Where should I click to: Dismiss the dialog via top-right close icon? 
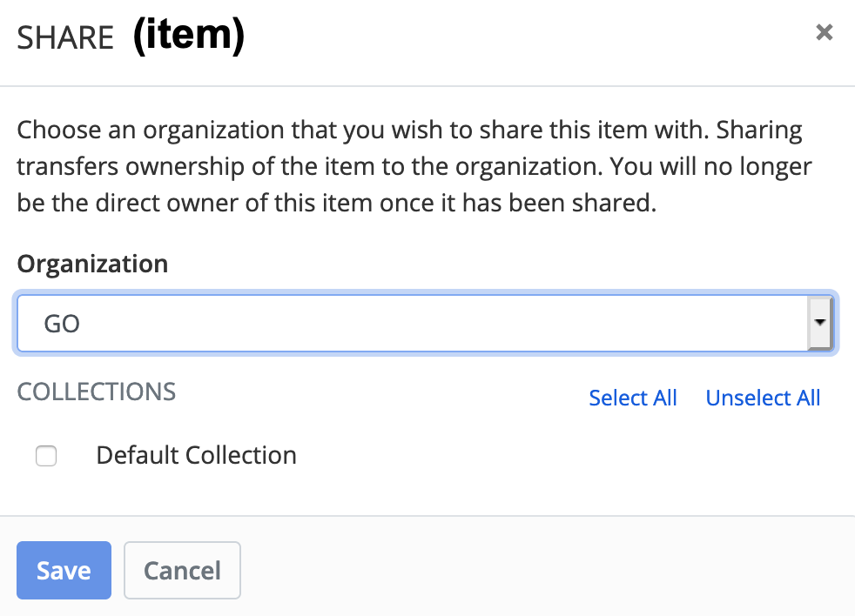pyautogui.click(x=824, y=33)
